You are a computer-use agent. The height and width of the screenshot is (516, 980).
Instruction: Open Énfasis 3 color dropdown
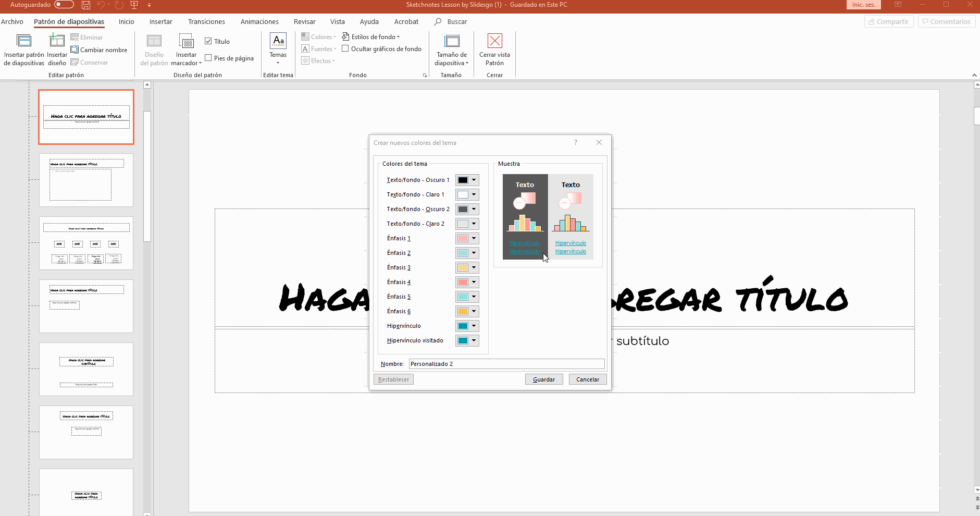coord(467,267)
